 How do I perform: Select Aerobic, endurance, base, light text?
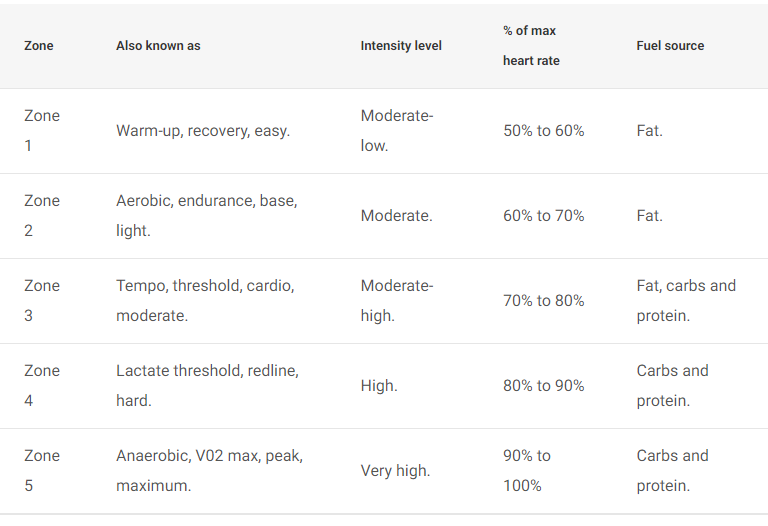click(x=207, y=215)
